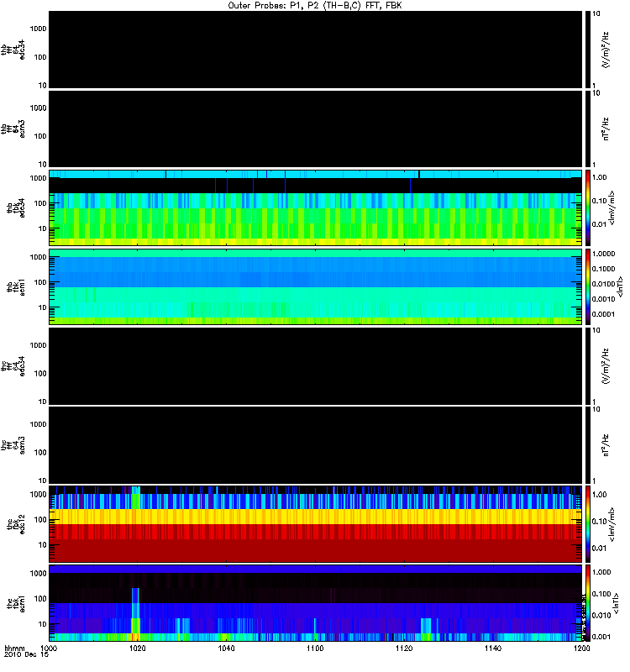This screenshot has height=672, width=630.
Task: Click the 1040 time axis tick label
Action: point(226,648)
